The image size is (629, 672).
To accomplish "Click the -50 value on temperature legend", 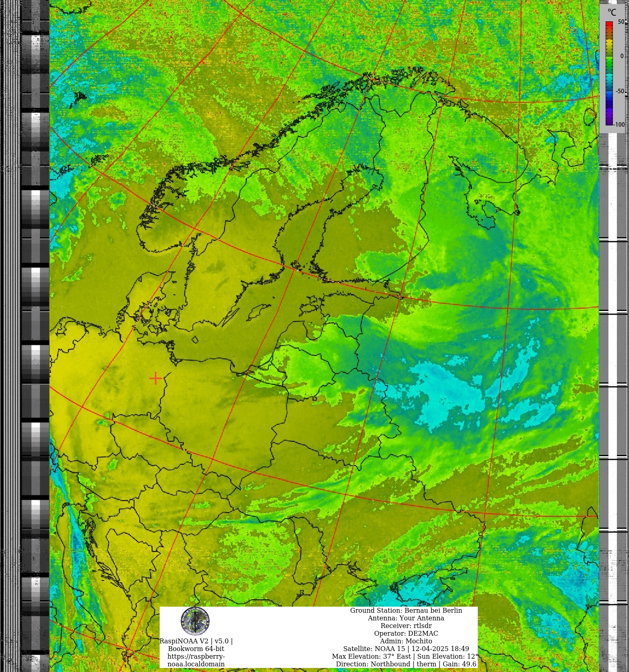I will tap(620, 91).
